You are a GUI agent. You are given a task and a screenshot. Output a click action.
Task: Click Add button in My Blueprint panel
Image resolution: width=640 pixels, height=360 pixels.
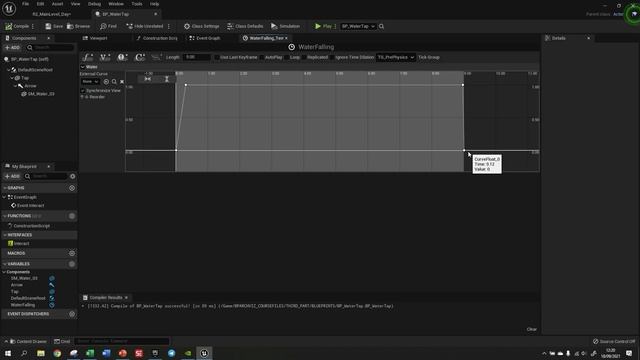click(x=12, y=176)
